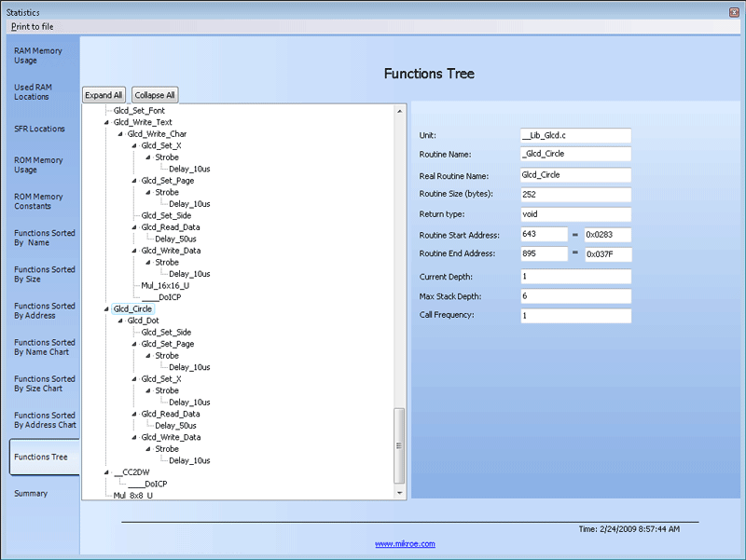Show ROM Memory Constants tab
The height and width of the screenshot is (560, 746).
point(38,201)
